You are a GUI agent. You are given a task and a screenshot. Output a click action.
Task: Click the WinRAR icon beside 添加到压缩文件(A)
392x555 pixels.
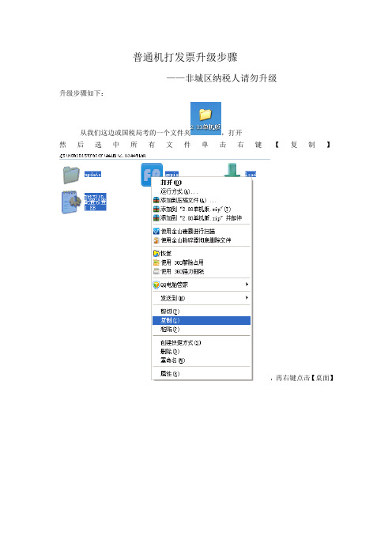156,200
